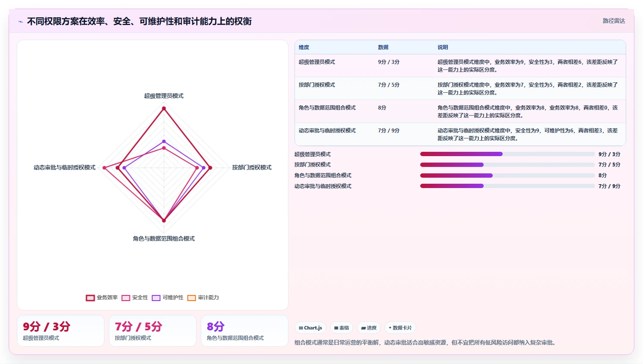This screenshot has height=364, width=643.
Task: Select the 按部门授权模式 cell in the table
Action: [x=317, y=85]
